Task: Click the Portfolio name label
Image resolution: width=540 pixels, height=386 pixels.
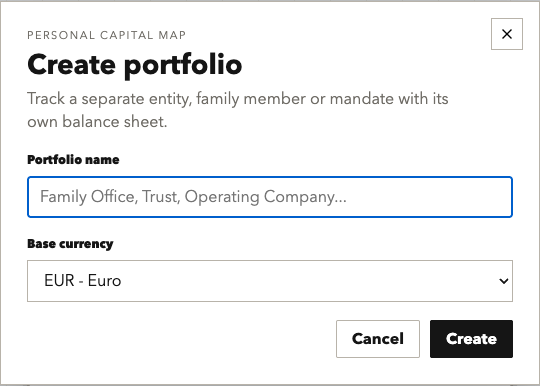Action: [73, 160]
